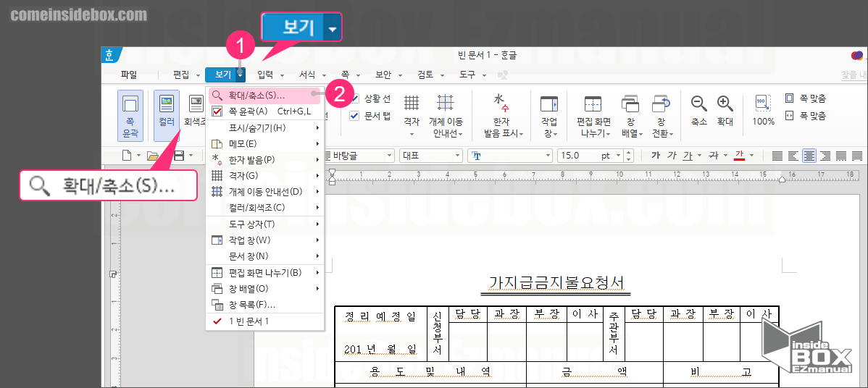
Task: Open 메모(E) submenu
Action: click(x=264, y=144)
